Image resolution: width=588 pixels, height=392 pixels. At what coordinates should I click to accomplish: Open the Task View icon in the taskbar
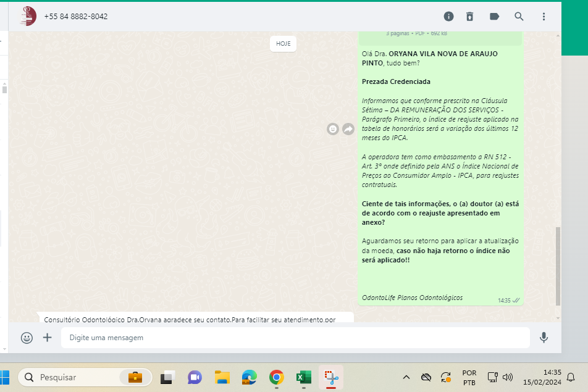pyautogui.click(x=167, y=377)
